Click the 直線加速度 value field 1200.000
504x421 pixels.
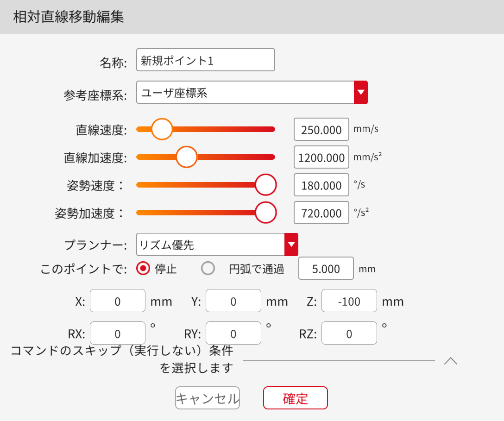321,157
